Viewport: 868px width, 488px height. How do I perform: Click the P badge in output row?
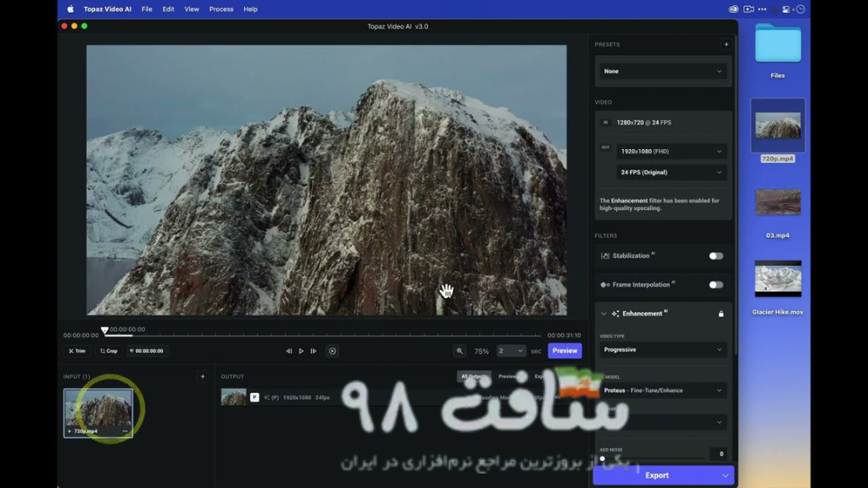pyautogui.click(x=254, y=397)
